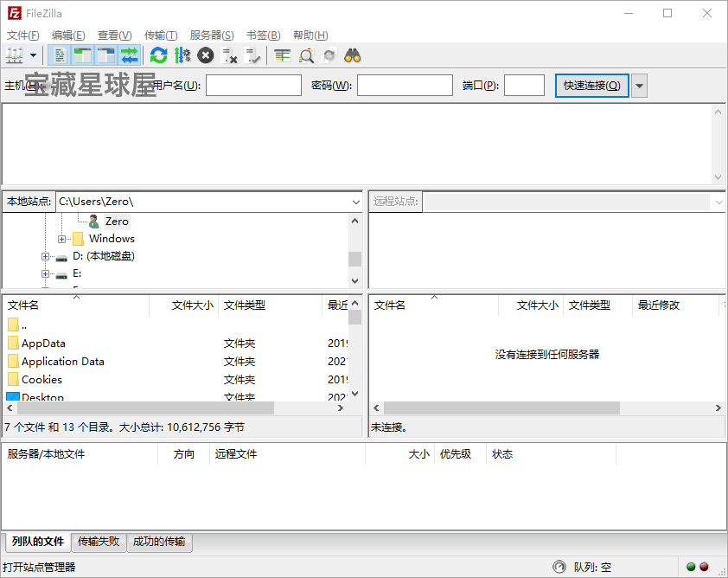728x578 pixels.
Task: Sort local files by 文件名 column
Action: click(76, 305)
